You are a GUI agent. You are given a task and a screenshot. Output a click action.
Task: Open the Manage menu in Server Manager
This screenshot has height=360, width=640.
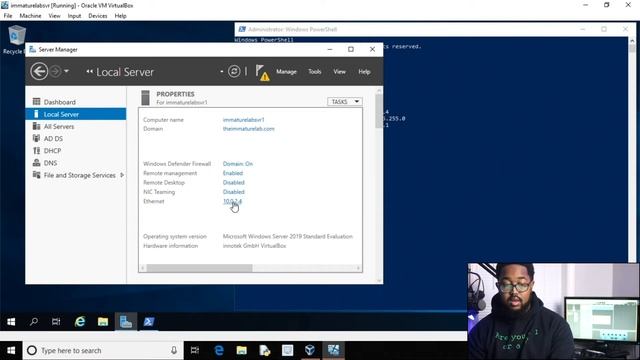pyautogui.click(x=286, y=71)
